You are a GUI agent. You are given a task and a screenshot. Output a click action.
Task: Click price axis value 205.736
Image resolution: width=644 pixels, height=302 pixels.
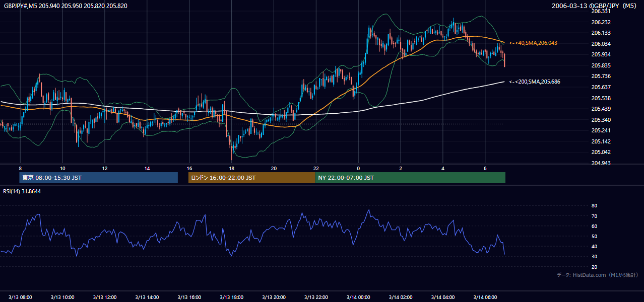pyautogui.click(x=601, y=76)
